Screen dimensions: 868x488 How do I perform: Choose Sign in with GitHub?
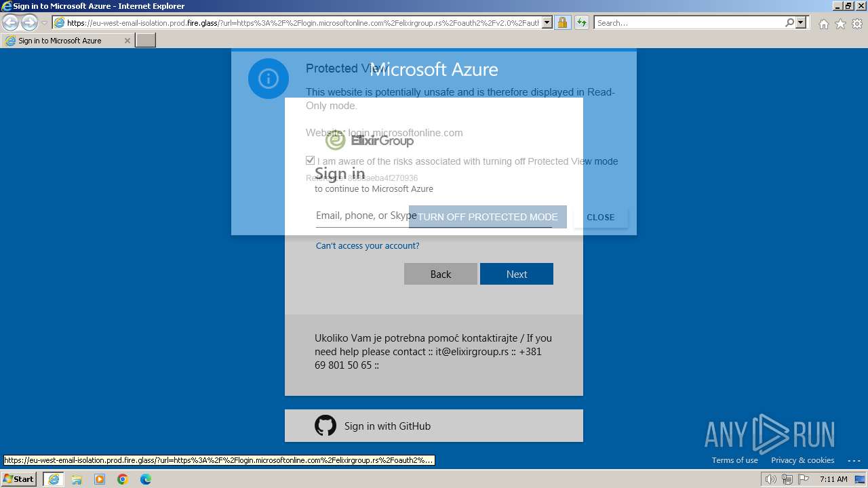tap(434, 426)
